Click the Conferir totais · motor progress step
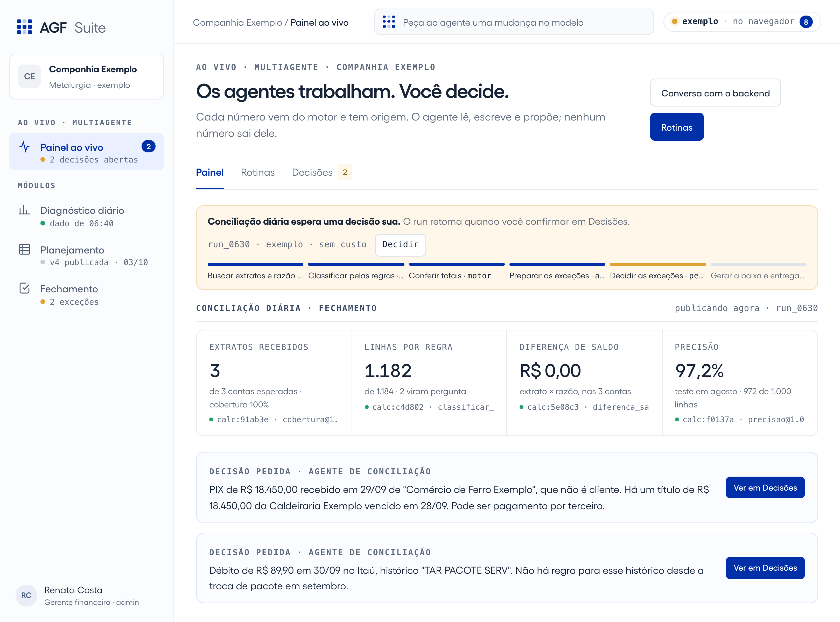This screenshot has height=622, width=840. pos(457,271)
